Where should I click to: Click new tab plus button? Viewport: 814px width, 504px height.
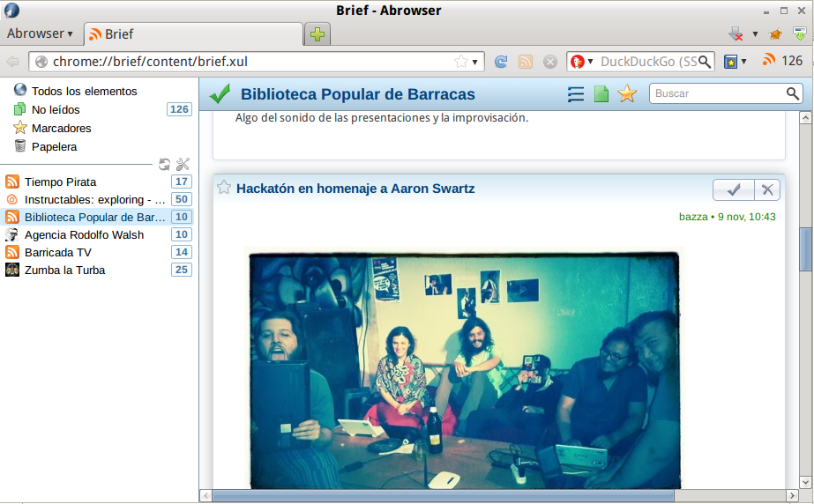click(317, 34)
